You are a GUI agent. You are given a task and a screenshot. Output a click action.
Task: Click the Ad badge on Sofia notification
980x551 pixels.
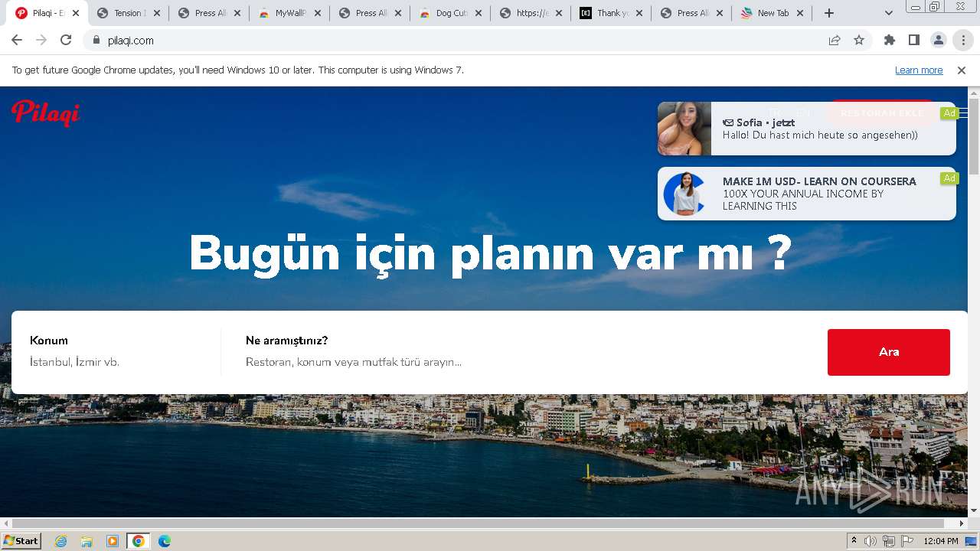pyautogui.click(x=949, y=113)
